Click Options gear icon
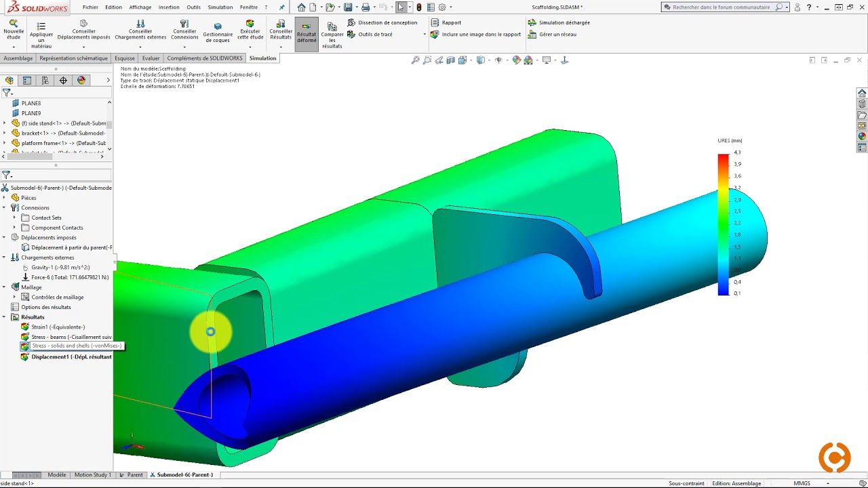This screenshot has width=868, height=488. coord(442,7)
